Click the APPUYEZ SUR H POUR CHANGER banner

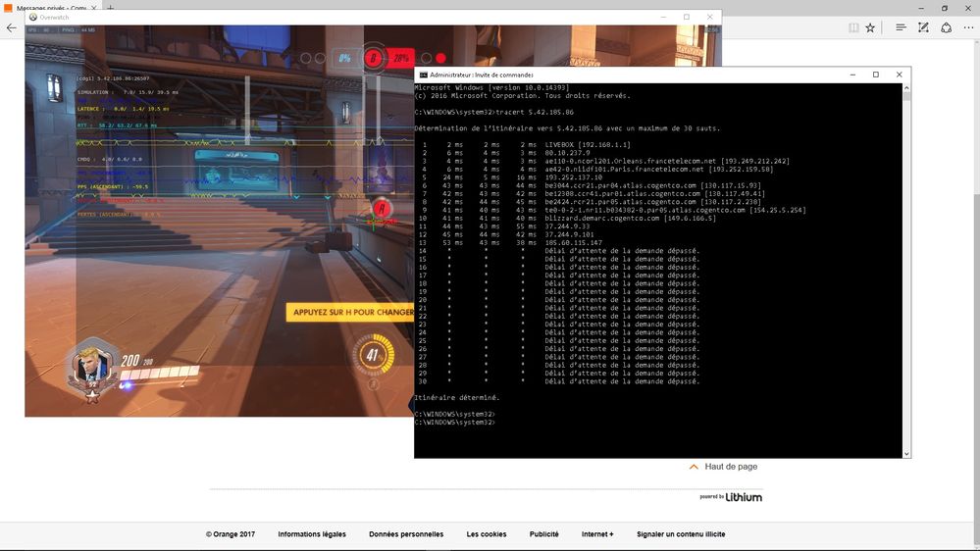tap(350, 312)
